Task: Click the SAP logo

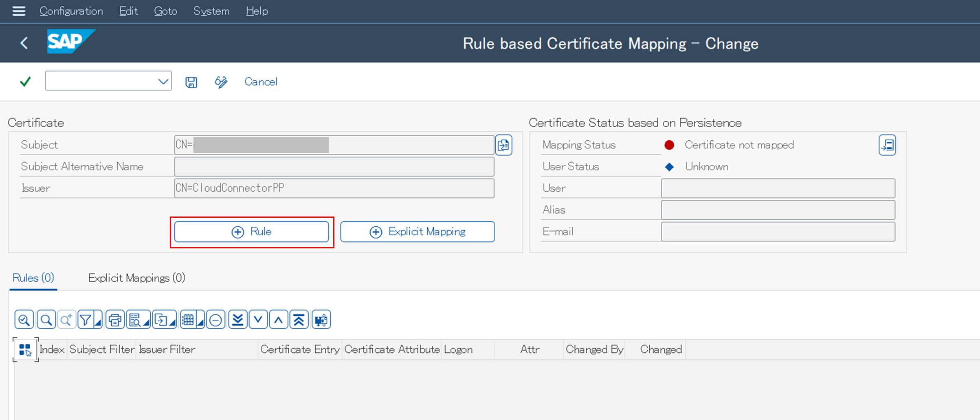Action: click(71, 41)
